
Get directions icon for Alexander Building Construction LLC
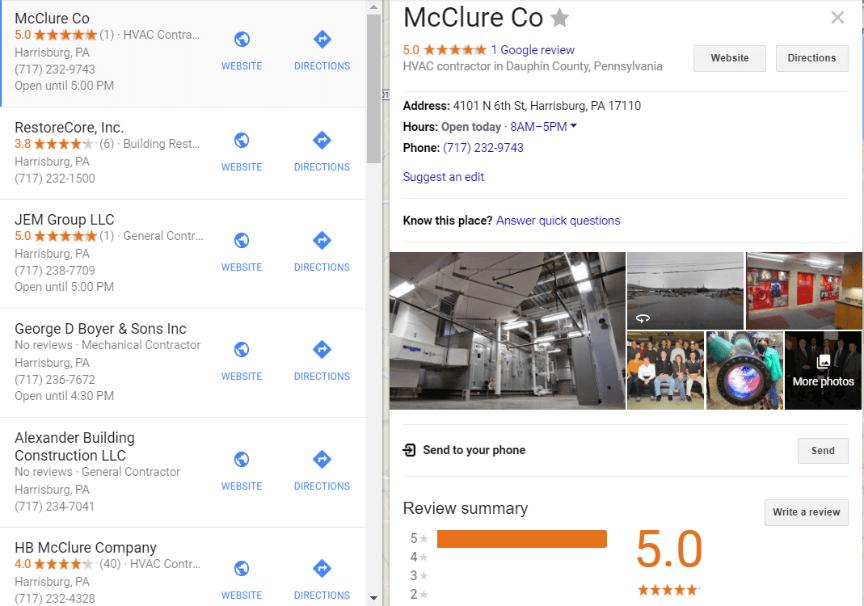tap(322, 459)
